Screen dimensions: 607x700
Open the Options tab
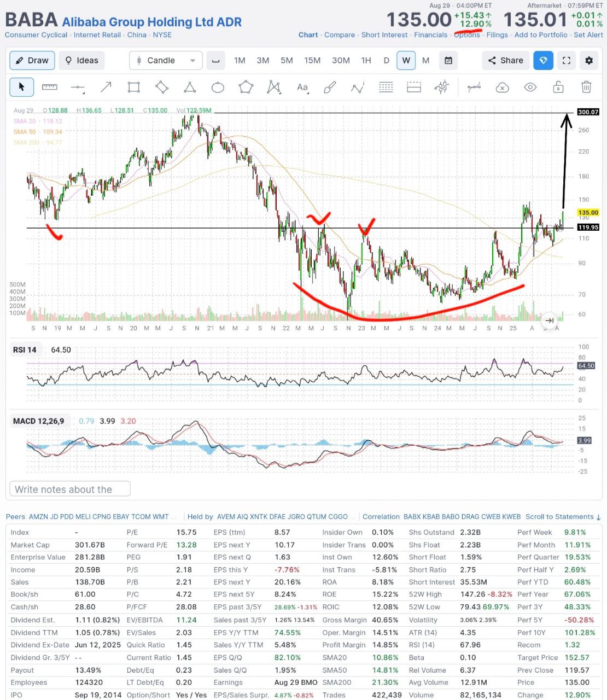tap(467, 35)
